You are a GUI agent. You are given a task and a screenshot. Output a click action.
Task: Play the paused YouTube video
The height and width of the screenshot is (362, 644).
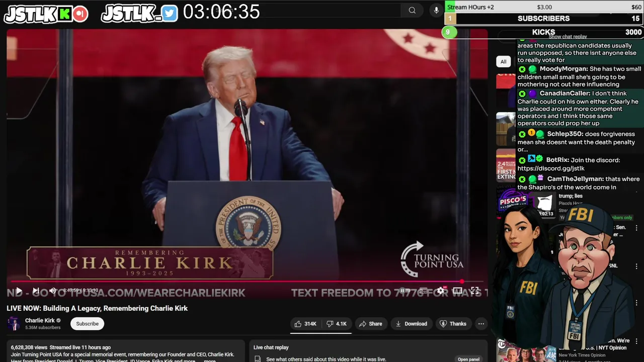[x=18, y=291]
